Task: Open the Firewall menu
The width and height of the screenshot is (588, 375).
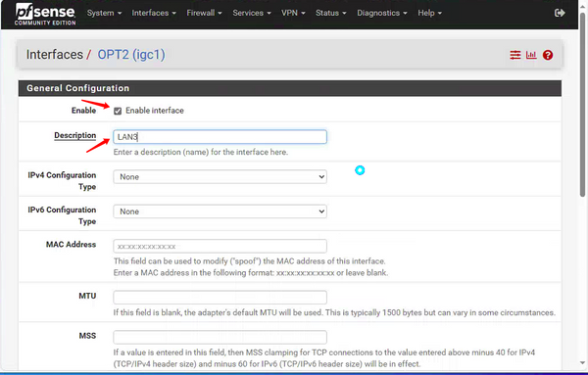Action: click(x=205, y=13)
